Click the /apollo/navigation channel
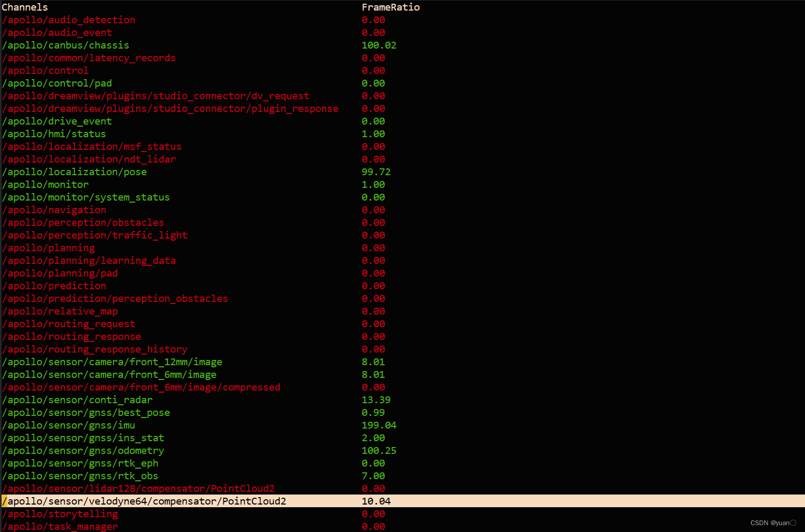This screenshot has width=805, height=532. pos(54,210)
